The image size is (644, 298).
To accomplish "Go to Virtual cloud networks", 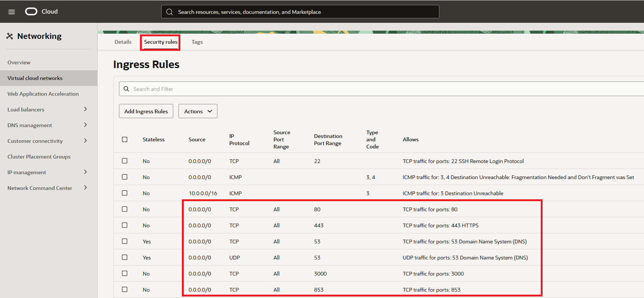I will click(35, 78).
